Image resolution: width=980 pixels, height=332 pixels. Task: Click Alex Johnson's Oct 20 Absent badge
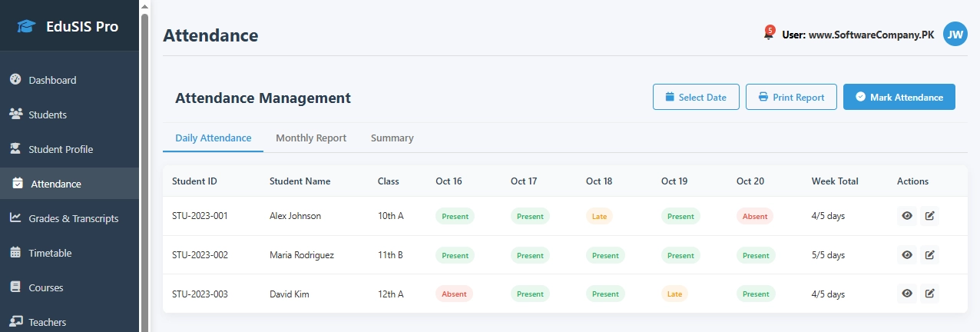tap(754, 216)
